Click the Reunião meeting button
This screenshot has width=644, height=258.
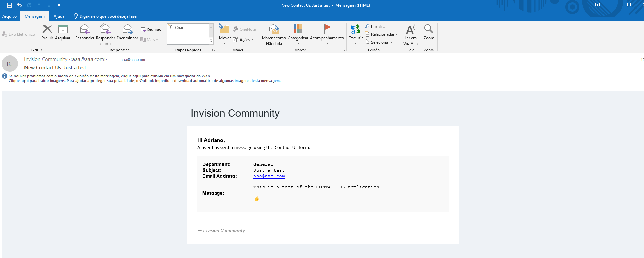click(x=151, y=29)
